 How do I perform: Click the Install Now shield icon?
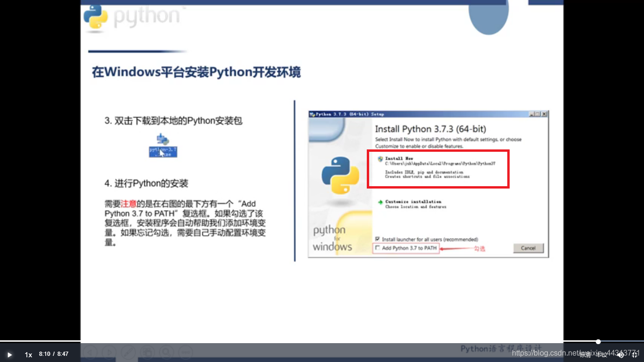point(380,159)
